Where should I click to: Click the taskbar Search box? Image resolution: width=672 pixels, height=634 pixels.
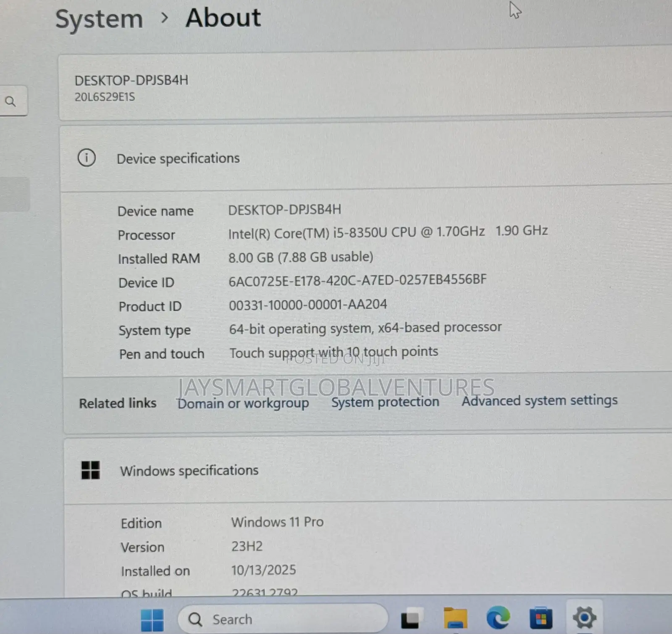point(282,619)
